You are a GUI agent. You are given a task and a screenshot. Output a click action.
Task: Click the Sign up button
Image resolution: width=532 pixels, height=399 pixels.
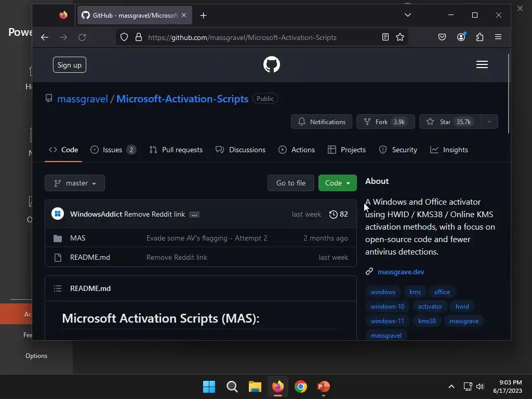pyautogui.click(x=70, y=65)
